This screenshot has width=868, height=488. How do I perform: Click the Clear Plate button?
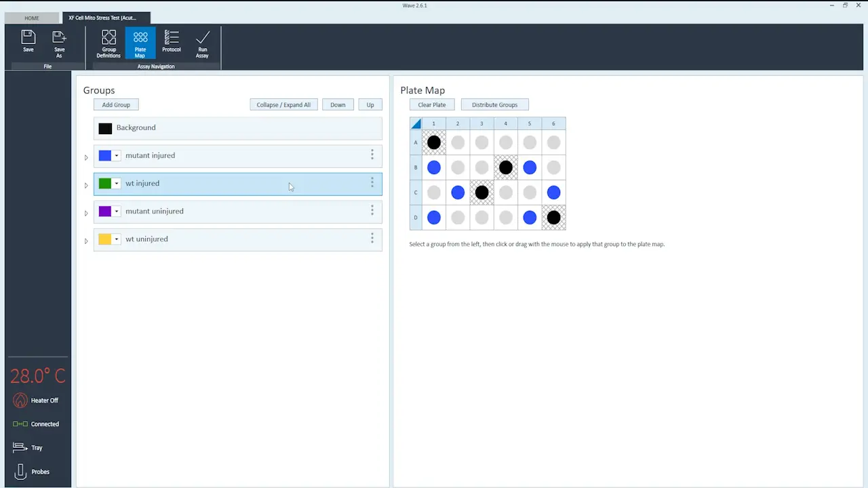click(432, 104)
